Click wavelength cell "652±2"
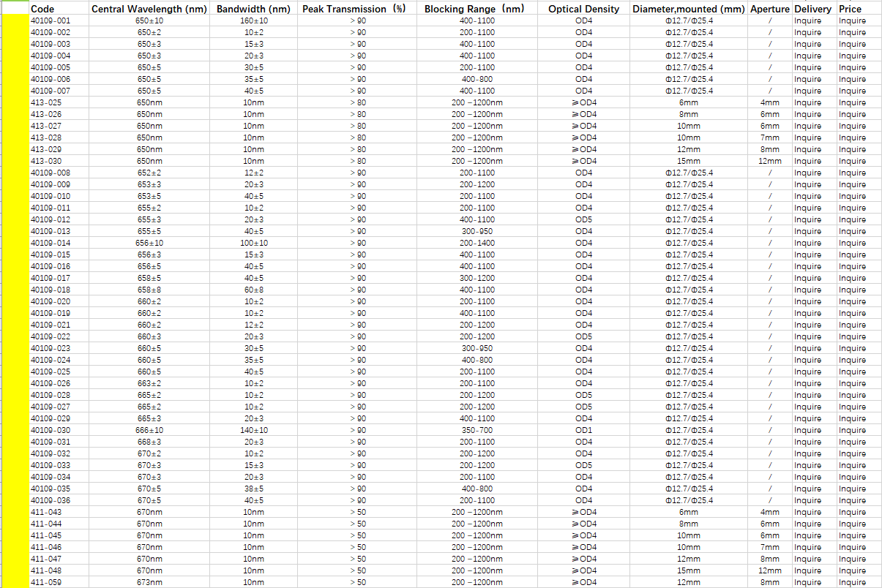The image size is (882, 588). pyautogui.click(x=149, y=173)
